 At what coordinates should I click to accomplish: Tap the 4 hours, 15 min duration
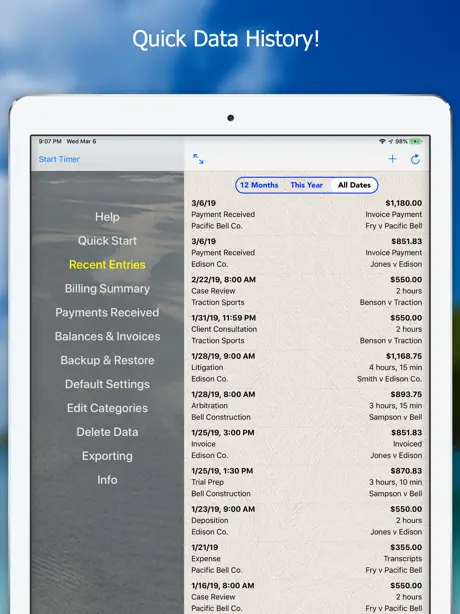[x=395, y=367]
